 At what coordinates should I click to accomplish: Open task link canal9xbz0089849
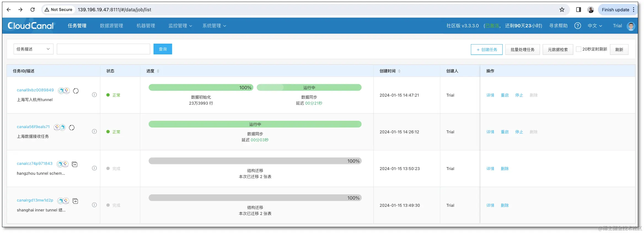(x=35, y=90)
